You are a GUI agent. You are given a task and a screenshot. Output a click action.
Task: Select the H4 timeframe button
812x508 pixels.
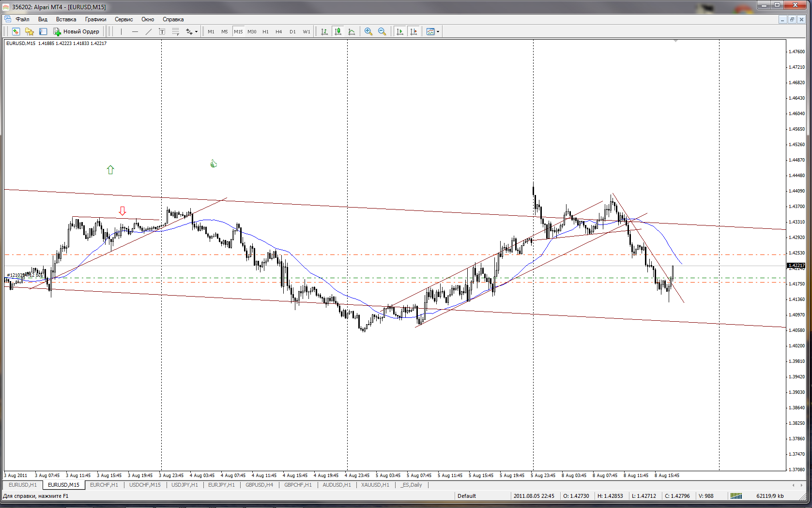tap(279, 31)
